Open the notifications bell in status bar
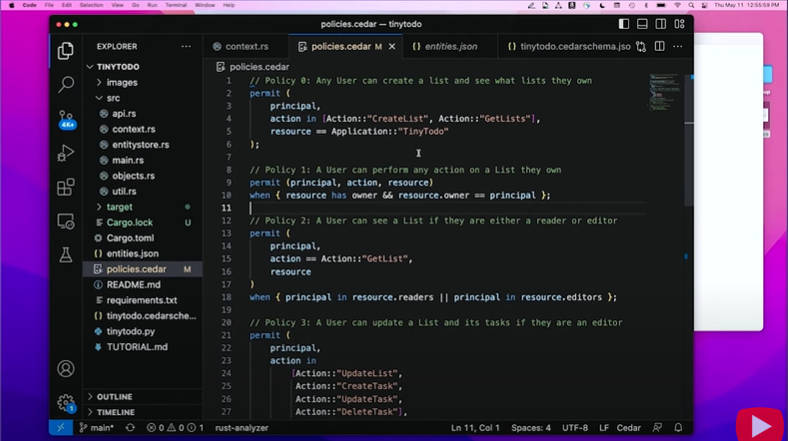 678,428
